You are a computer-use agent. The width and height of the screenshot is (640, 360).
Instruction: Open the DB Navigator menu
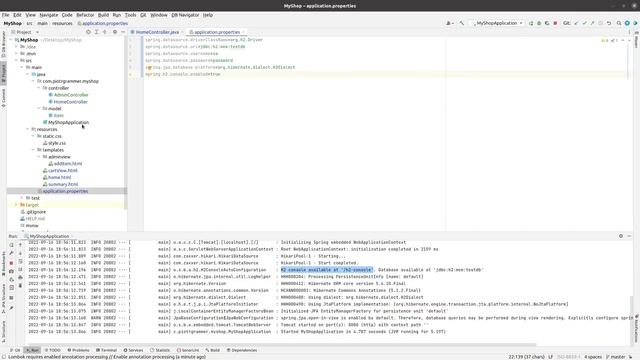[x=185, y=15]
